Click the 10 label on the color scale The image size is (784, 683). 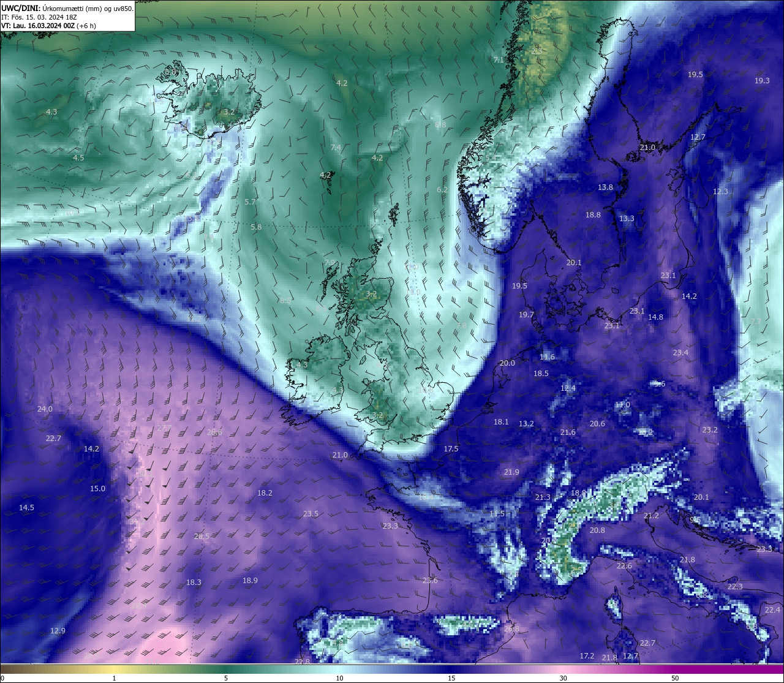pyautogui.click(x=339, y=678)
